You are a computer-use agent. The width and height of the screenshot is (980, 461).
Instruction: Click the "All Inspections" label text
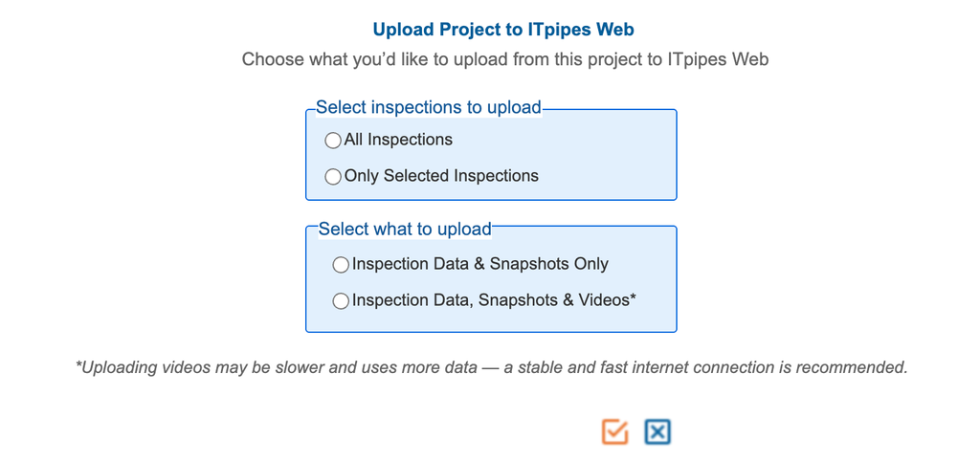[398, 140]
